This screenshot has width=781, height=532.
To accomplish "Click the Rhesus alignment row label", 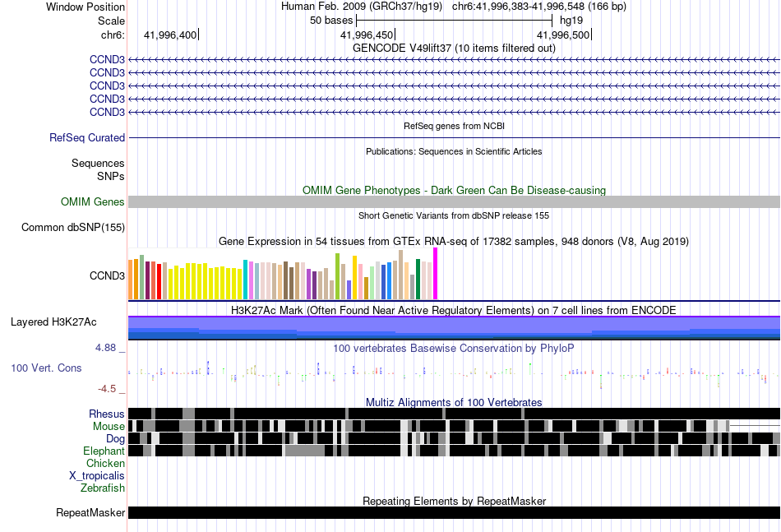I will [x=107, y=414].
